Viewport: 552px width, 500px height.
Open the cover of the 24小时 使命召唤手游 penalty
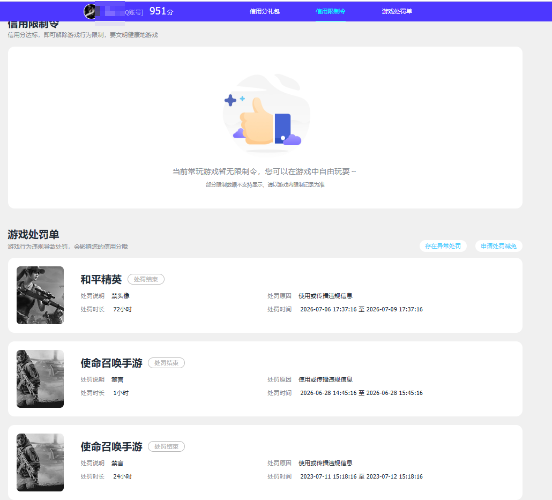click(x=40, y=462)
